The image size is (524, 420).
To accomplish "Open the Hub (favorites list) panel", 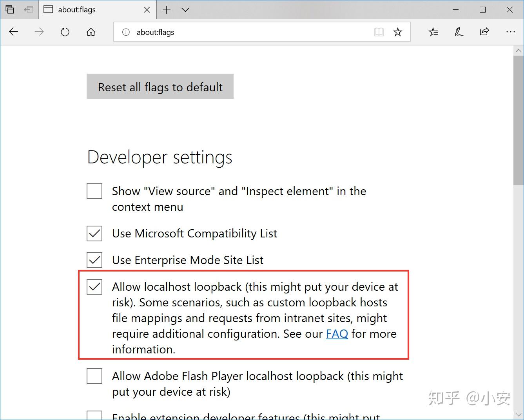I will [x=433, y=32].
